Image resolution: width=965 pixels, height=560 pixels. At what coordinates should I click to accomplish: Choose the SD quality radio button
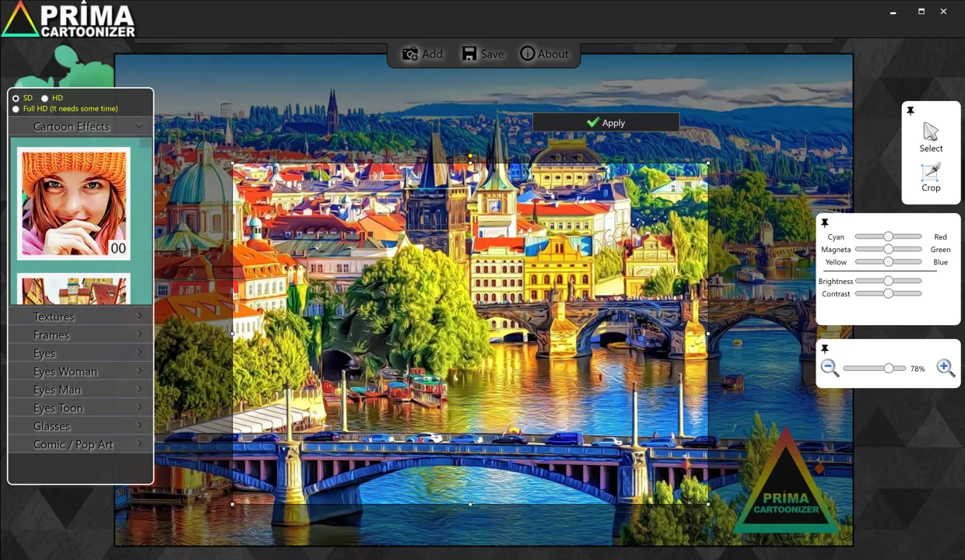click(16, 98)
